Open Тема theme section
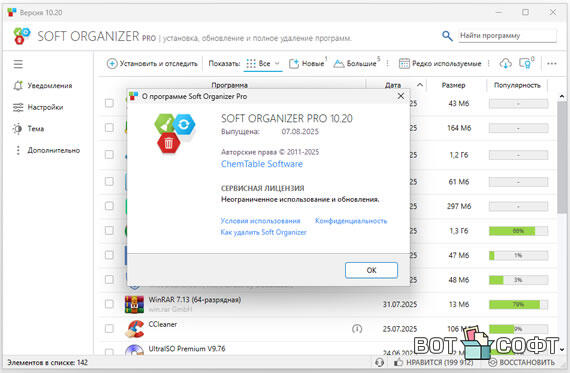 point(28,129)
